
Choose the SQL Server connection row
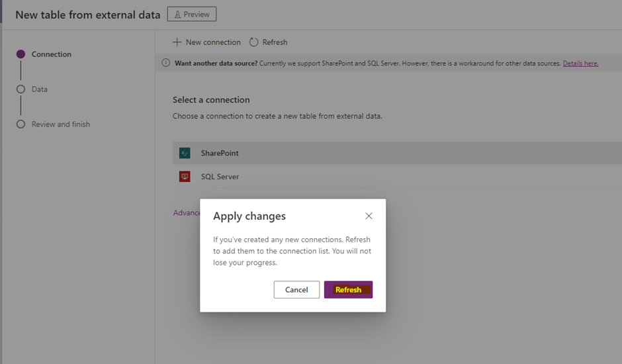[397, 177]
